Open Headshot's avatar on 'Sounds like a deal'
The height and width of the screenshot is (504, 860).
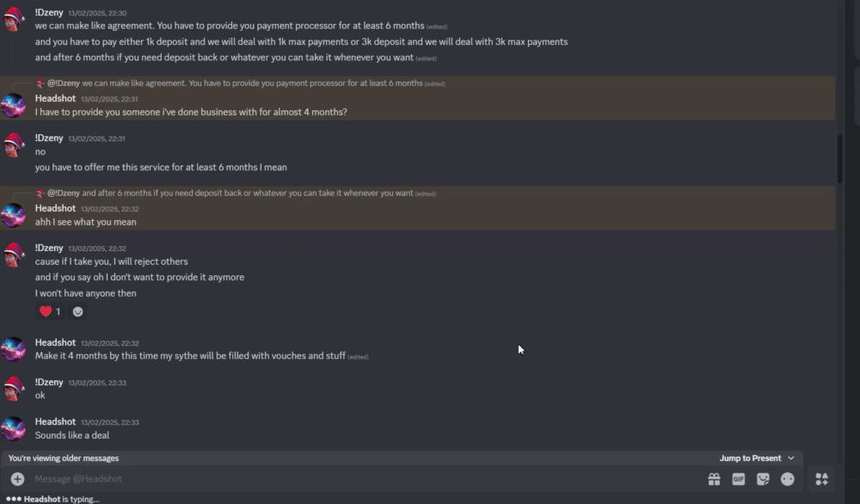(13, 428)
